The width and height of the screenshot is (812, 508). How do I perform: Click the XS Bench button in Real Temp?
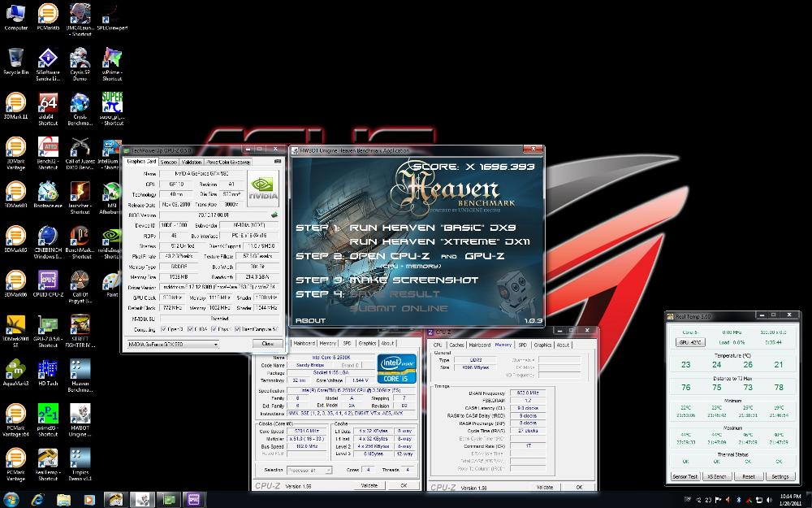717,476
